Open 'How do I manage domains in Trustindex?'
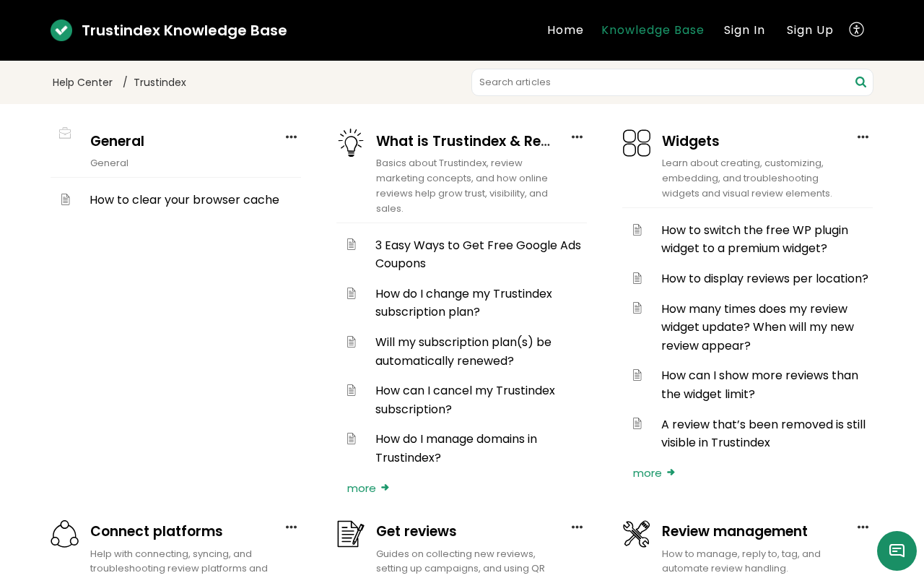Image resolution: width=924 pixels, height=578 pixels. point(456,448)
